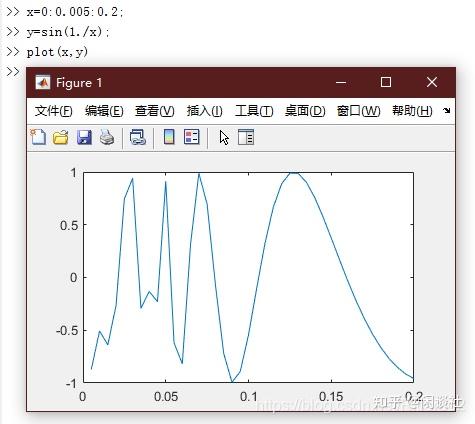Click the command line y=sin(1./x);
This screenshot has height=424, width=475.
(x=68, y=32)
